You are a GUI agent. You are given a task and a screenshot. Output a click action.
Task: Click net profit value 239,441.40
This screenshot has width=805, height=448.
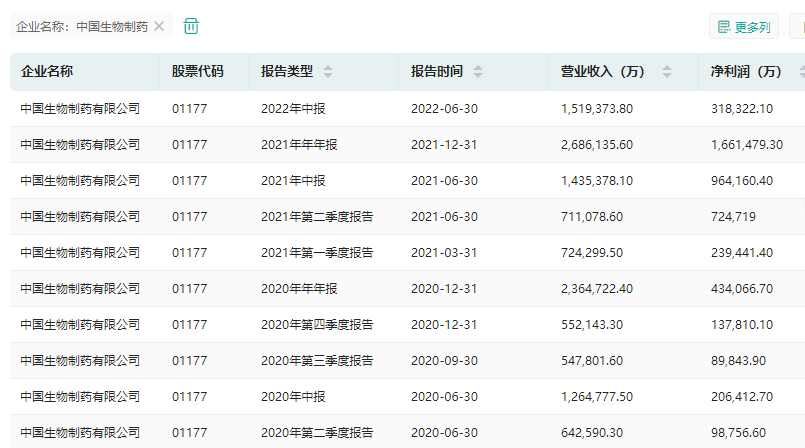(741, 252)
